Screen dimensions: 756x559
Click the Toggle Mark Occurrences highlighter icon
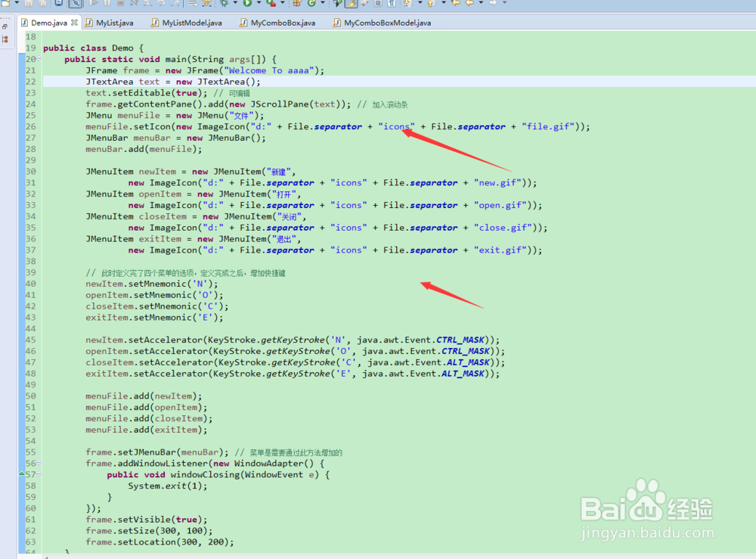click(x=352, y=3)
